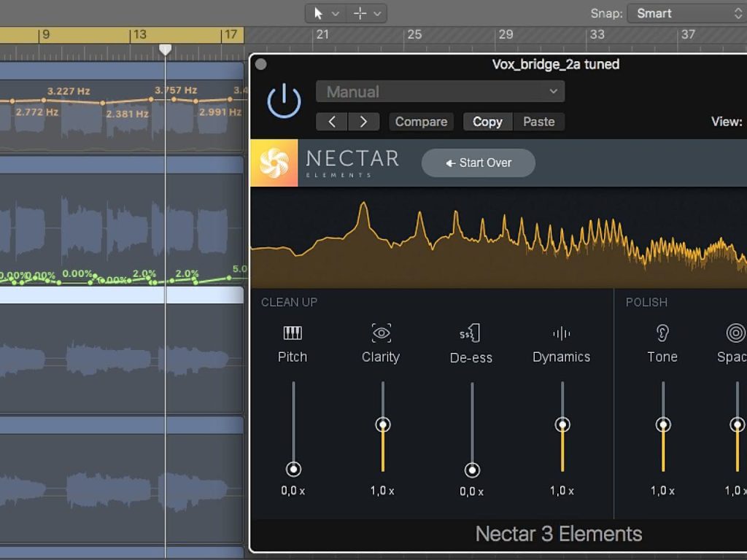Click the playhead marker in ruler
Screen dimensions: 747x560
click(166, 50)
